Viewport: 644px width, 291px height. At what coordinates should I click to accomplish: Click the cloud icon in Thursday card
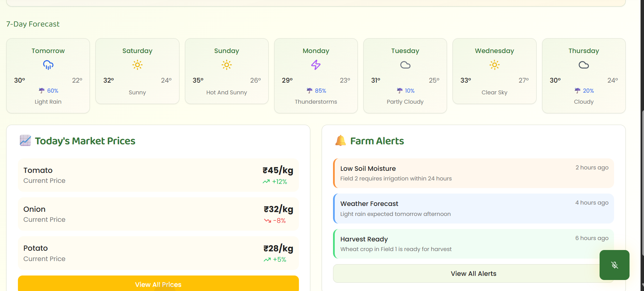584,65
